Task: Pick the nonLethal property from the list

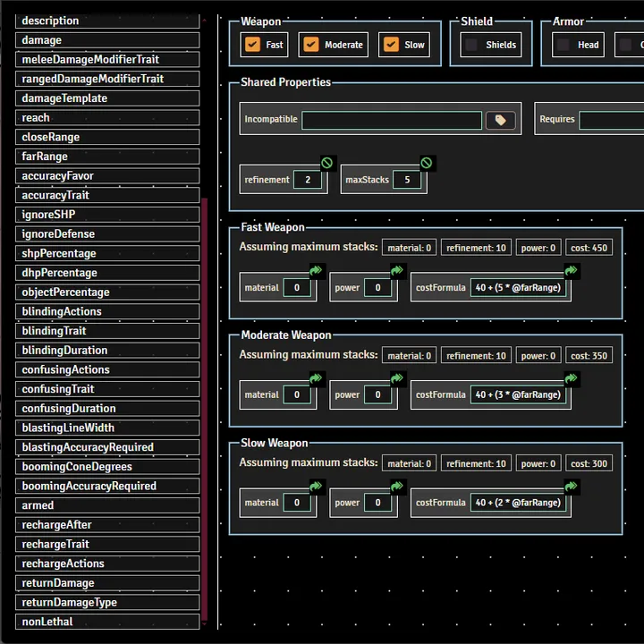Action: click(x=107, y=622)
